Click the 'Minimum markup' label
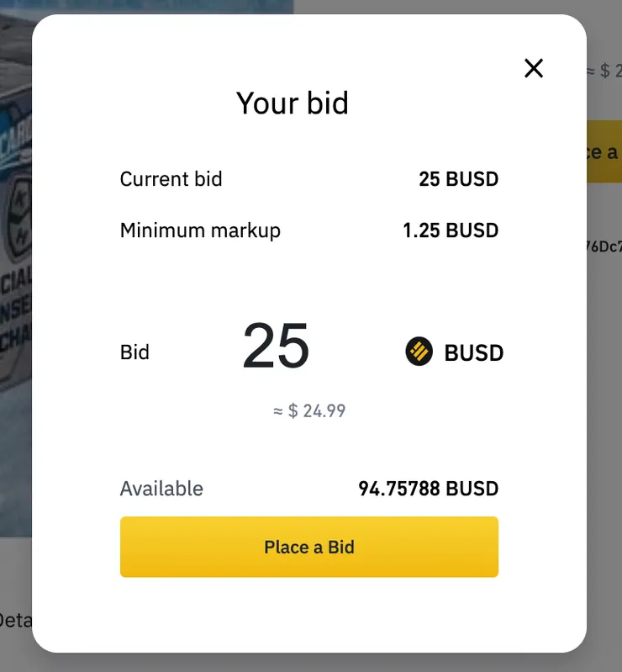Viewport: 622px width, 672px height. click(200, 230)
